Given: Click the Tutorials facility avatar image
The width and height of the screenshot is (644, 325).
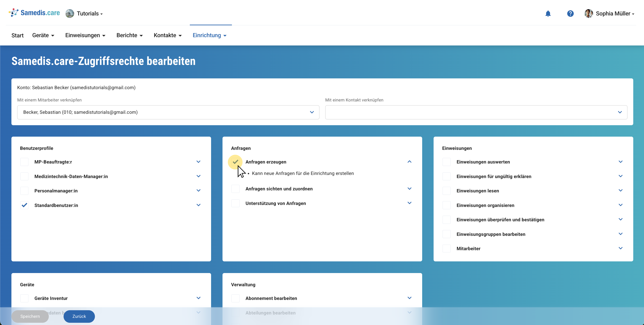Looking at the screenshot, I should tap(70, 13).
